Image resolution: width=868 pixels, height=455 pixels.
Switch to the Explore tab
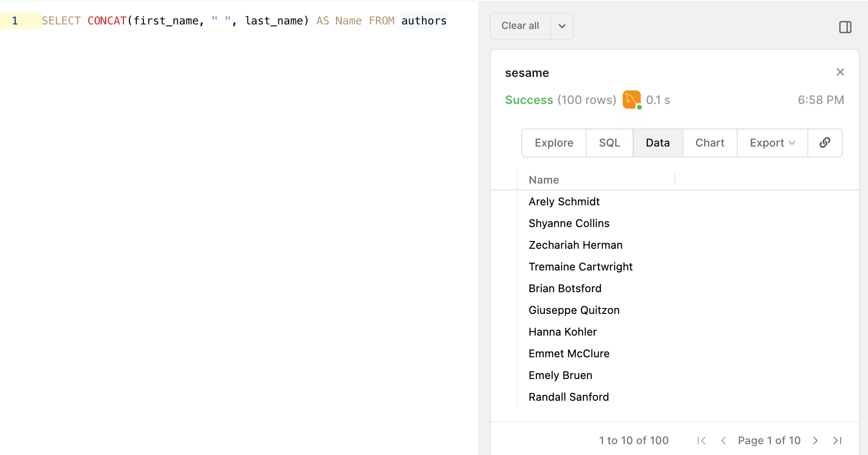[553, 143]
